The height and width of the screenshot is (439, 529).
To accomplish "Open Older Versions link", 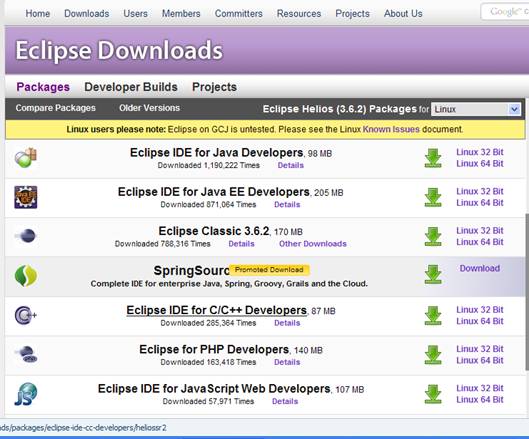I will point(149,108).
